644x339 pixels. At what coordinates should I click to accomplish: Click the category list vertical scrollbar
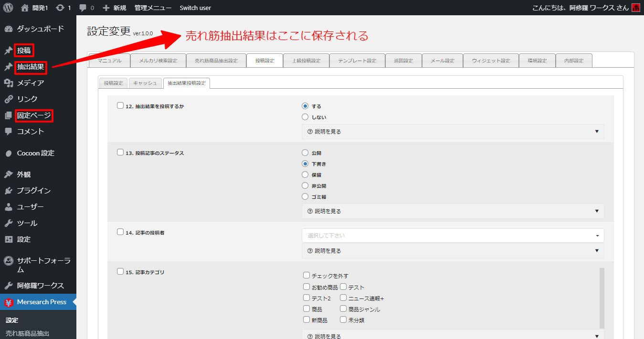tap(602, 296)
